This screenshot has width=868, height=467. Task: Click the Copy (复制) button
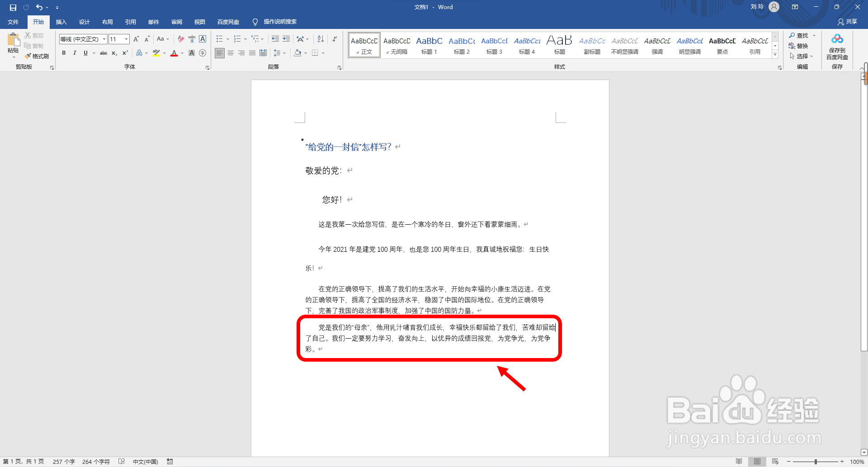click(34, 46)
